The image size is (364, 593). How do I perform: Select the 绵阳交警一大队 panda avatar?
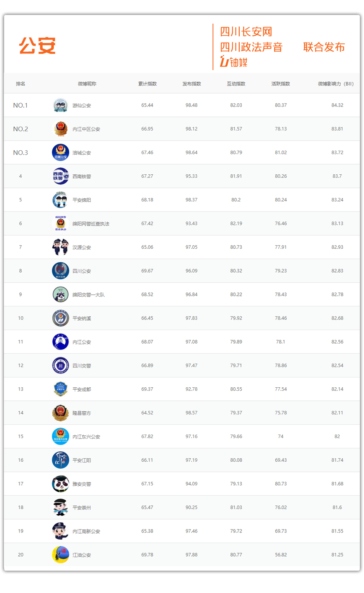[x=60, y=294]
